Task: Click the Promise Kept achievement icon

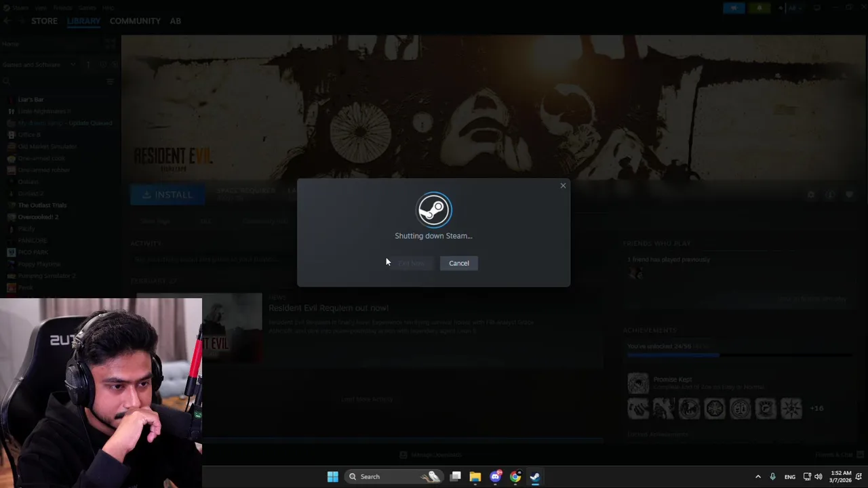Action: (x=638, y=384)
